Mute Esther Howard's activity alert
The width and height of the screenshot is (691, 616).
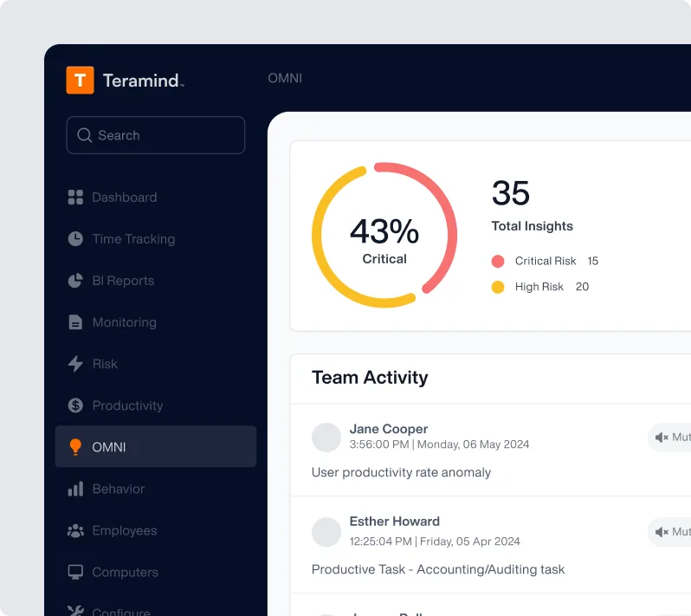tap(670, 532)
